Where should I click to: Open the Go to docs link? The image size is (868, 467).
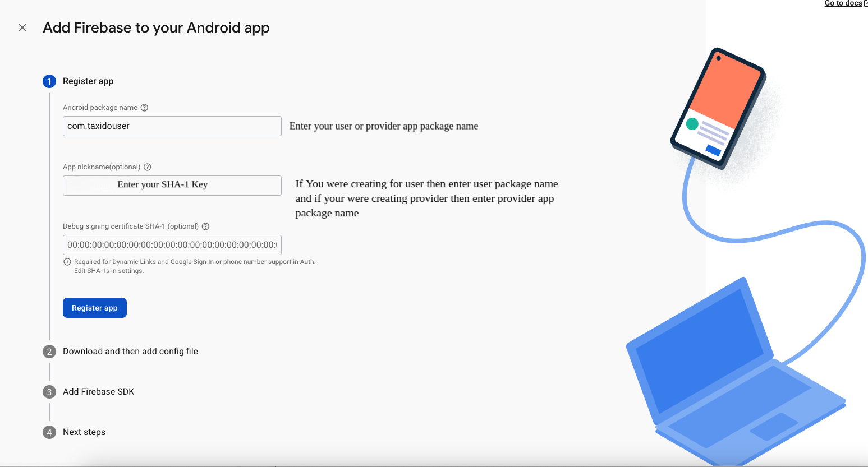(x=844, y=3)
